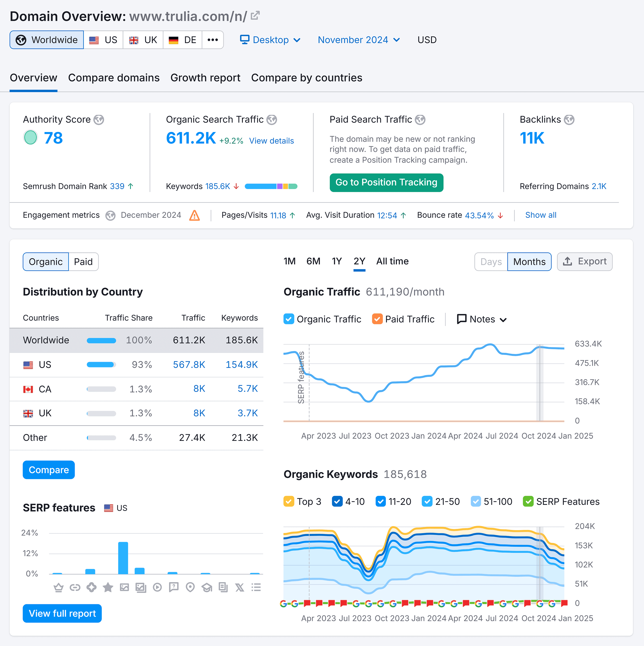Toggle the 21-50 positions checkbox
644x646 pixels.
(x=427, y=501)
